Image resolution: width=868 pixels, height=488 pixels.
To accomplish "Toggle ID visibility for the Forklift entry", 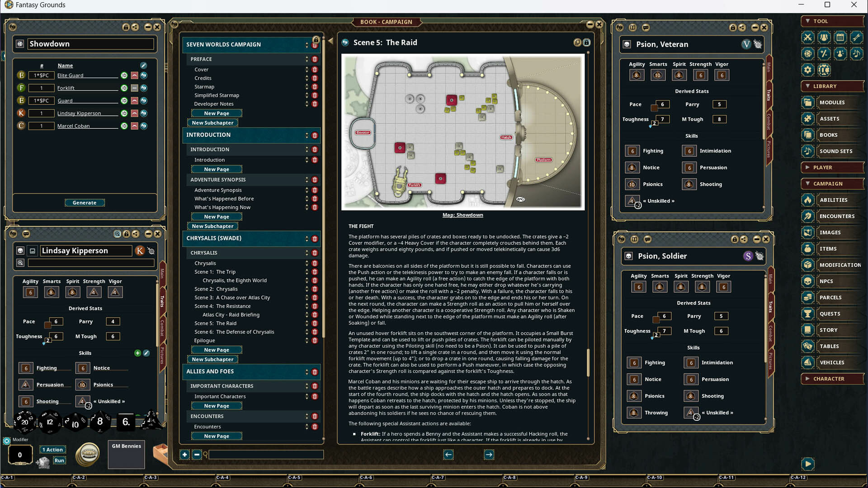I will click(x=124, y=88).
